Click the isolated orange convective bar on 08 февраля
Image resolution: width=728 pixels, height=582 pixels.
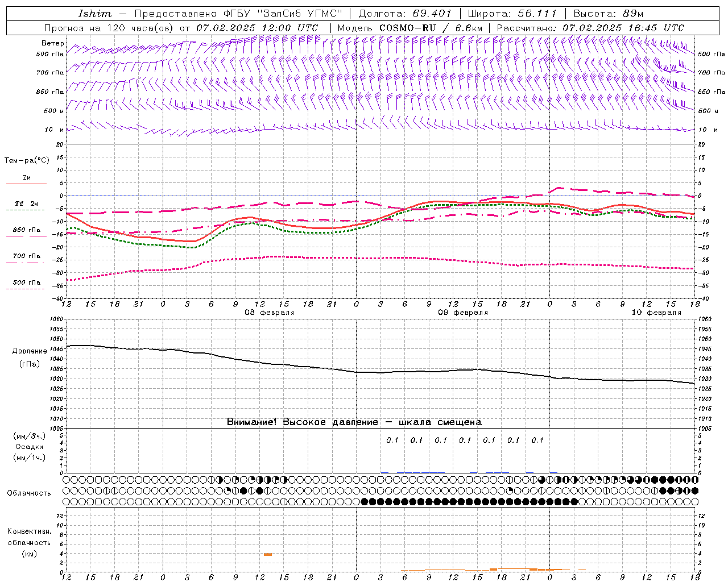[267, 554]
